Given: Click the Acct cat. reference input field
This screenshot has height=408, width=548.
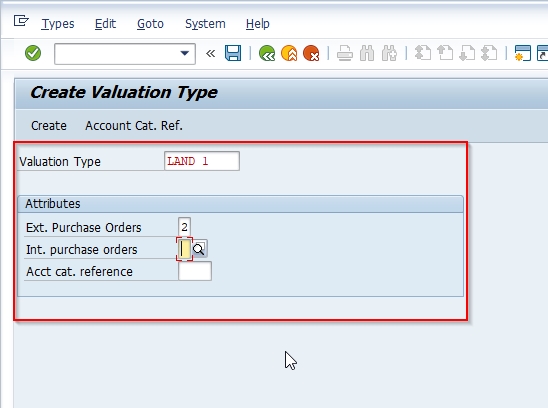Looking at the screenshot, I should pos(195,271).
